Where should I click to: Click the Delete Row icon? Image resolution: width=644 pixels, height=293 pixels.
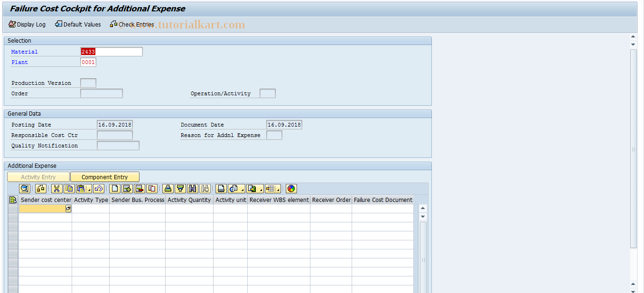pos(139,188)
